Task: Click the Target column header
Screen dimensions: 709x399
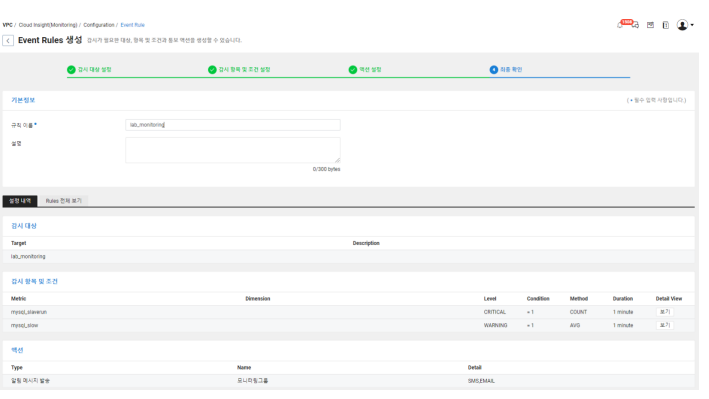Action: tap(19, 243)
